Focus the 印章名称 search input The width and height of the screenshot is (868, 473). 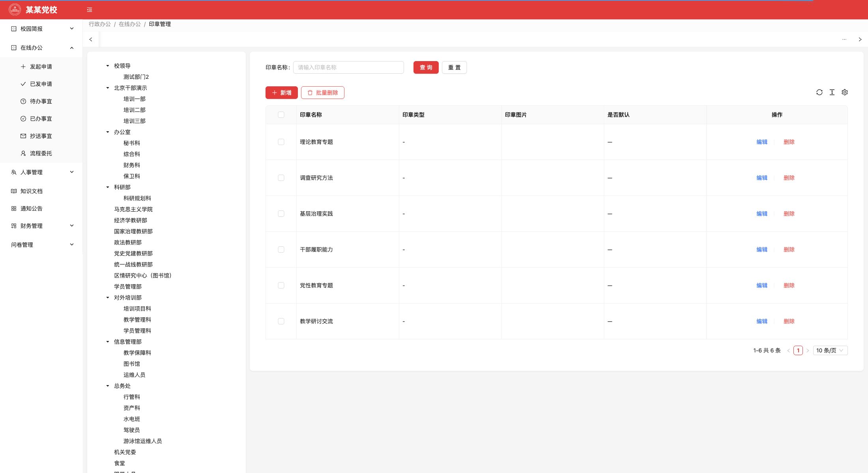348,67
